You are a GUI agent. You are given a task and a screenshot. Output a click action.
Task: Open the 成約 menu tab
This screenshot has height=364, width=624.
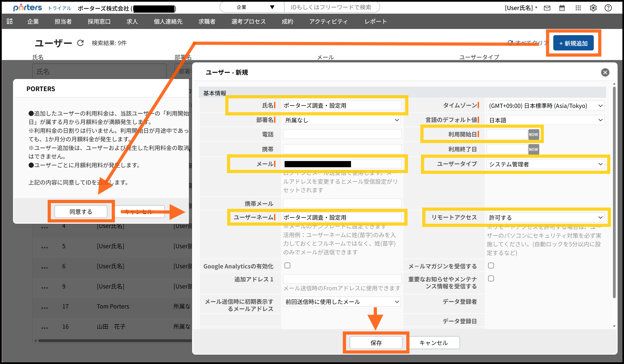288,21
